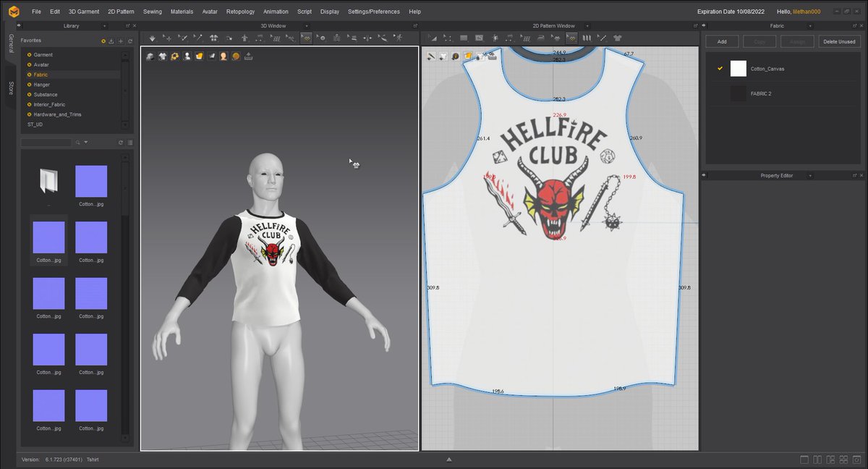Open the 3D Garment menu

tap(84, 12)
